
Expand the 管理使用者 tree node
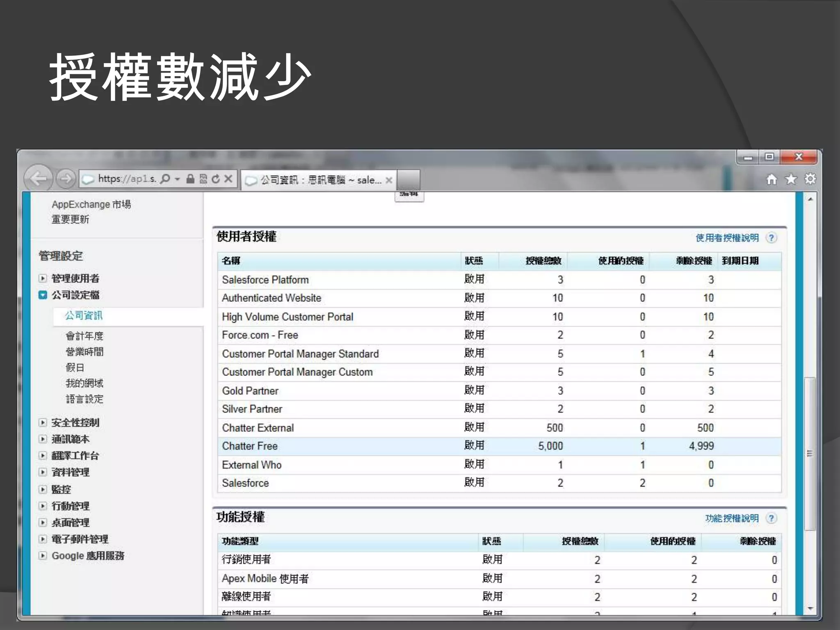coord(43,278)
